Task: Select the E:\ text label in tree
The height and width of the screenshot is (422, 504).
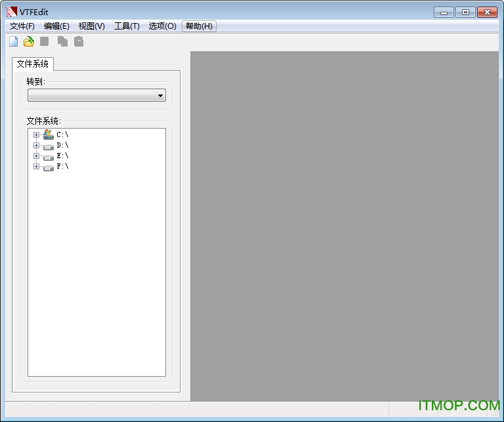Action: point(63,156)
